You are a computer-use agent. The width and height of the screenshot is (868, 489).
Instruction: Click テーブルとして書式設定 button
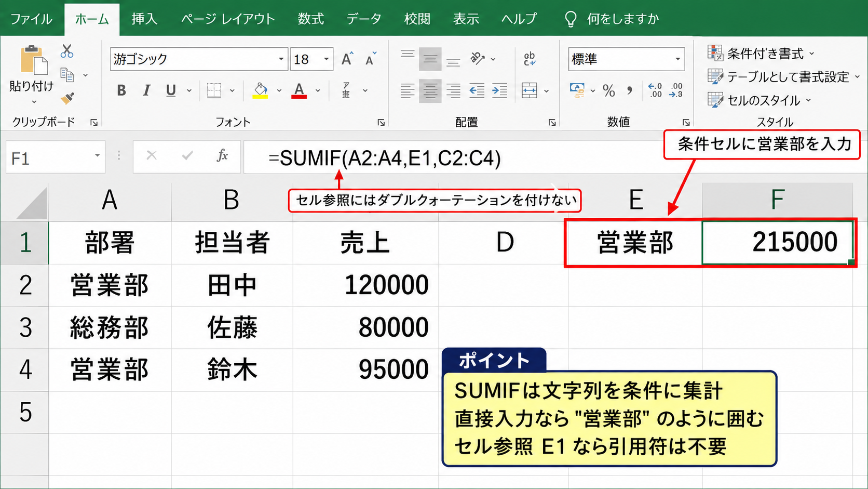783,76
